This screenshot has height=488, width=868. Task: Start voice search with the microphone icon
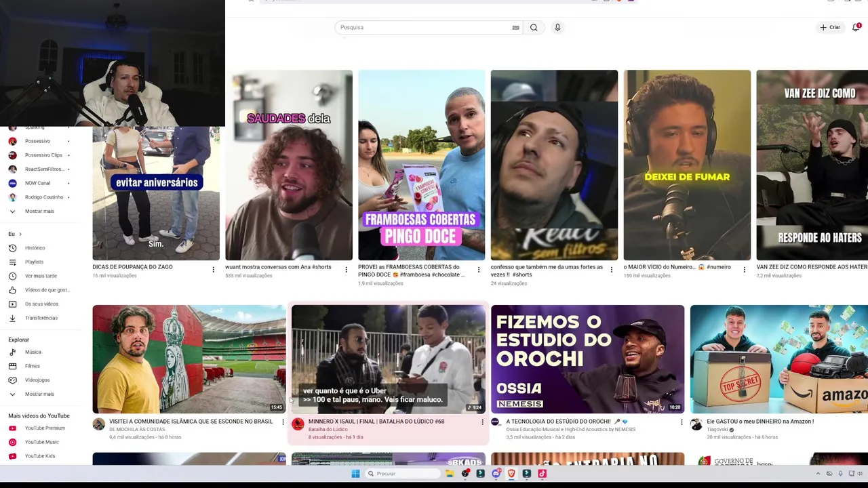[557, 27]
